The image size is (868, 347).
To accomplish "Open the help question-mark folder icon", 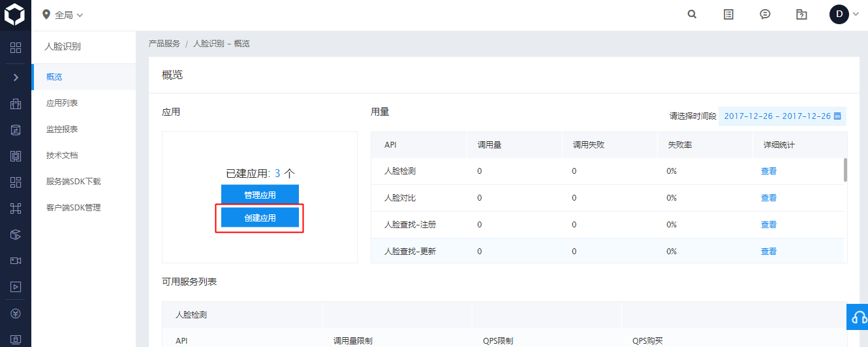I will [x=802, y=14].
